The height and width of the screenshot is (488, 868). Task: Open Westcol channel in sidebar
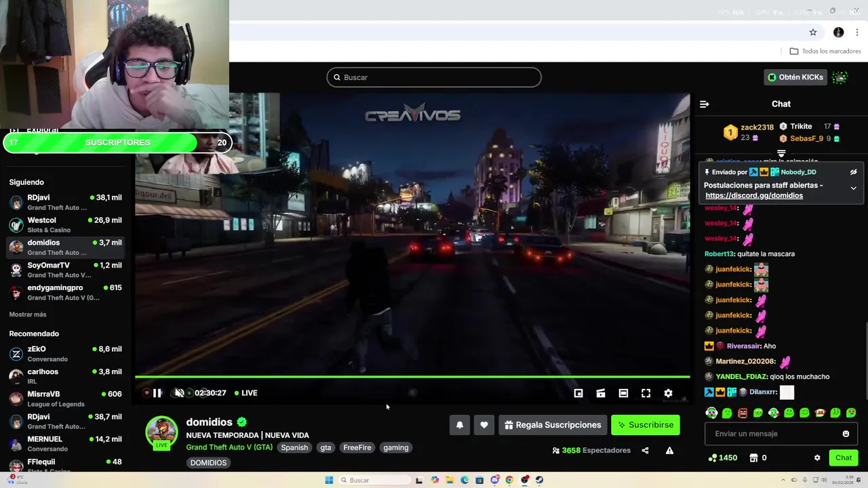point(65,224)
